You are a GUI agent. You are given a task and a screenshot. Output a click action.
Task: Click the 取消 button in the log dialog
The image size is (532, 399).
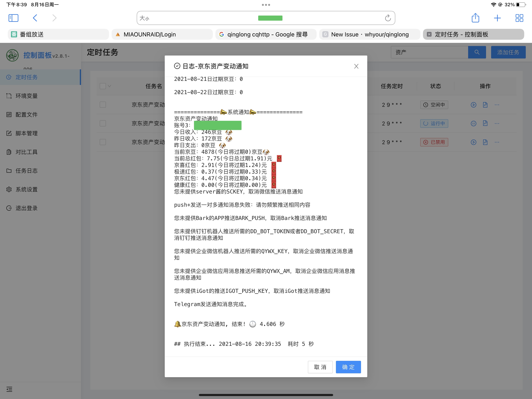320,367
